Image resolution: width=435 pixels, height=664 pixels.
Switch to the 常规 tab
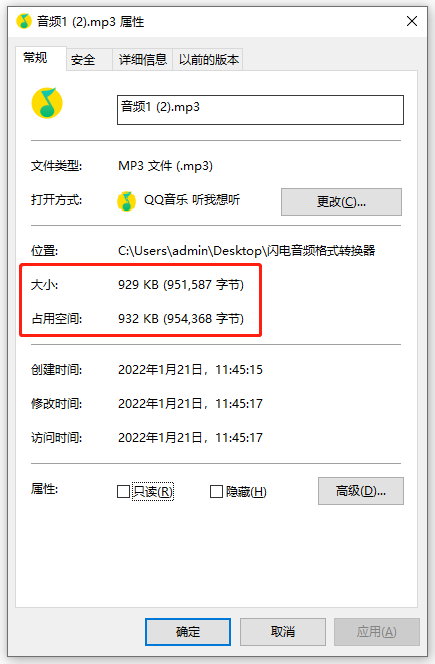point(35,58)
